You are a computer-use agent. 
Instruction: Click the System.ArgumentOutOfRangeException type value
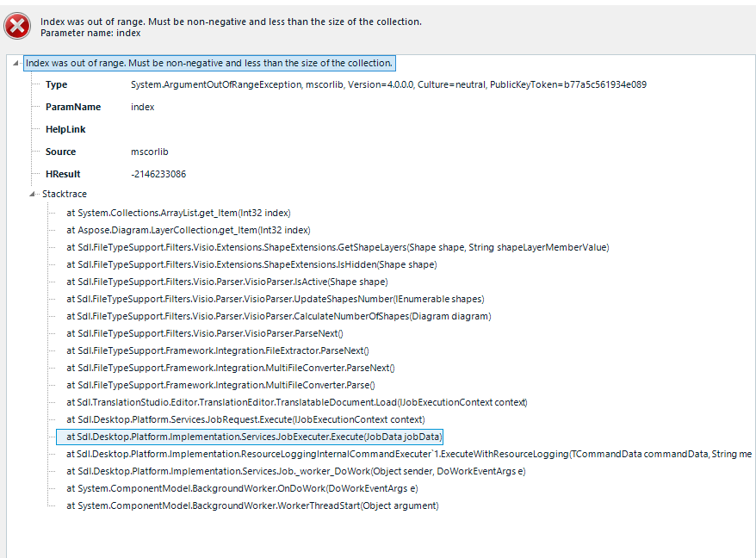pyautogui.click(x=387, y=84)
